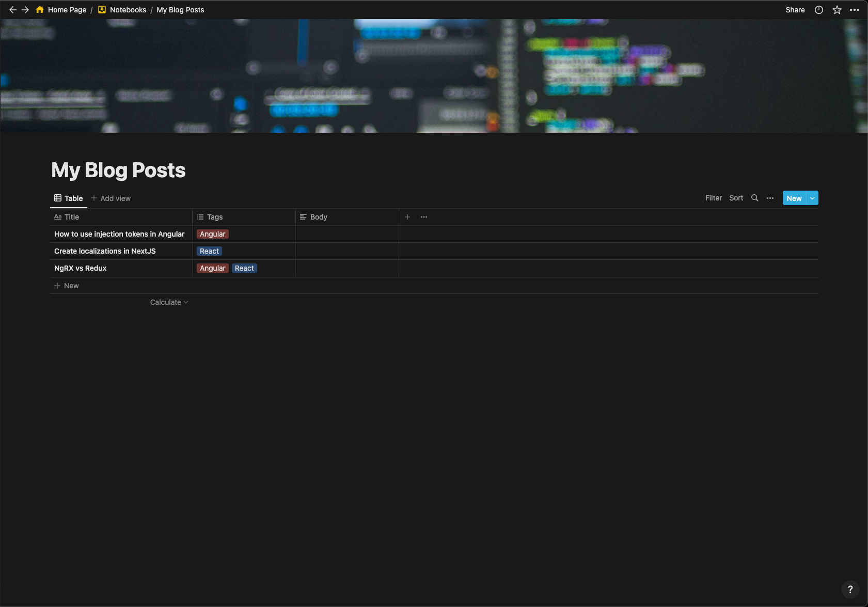Open the Tags column header options
The image size is (868, 607).
coord(214,217)
